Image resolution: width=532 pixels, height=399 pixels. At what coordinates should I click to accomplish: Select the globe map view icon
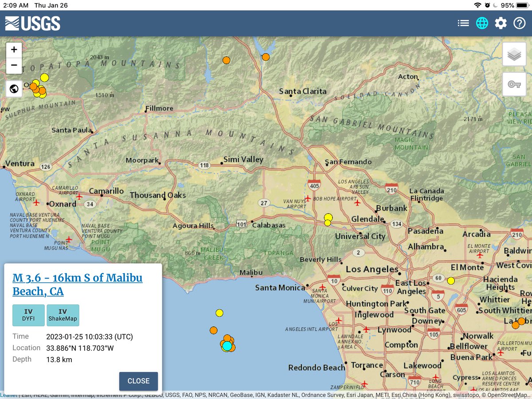point(482,23)
